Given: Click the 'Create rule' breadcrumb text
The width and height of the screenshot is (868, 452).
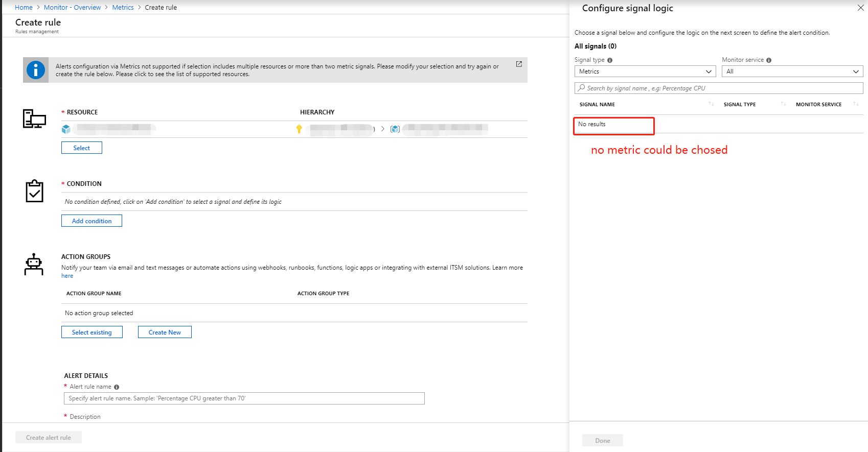Looking at the screenshot, I should [161, 8].
